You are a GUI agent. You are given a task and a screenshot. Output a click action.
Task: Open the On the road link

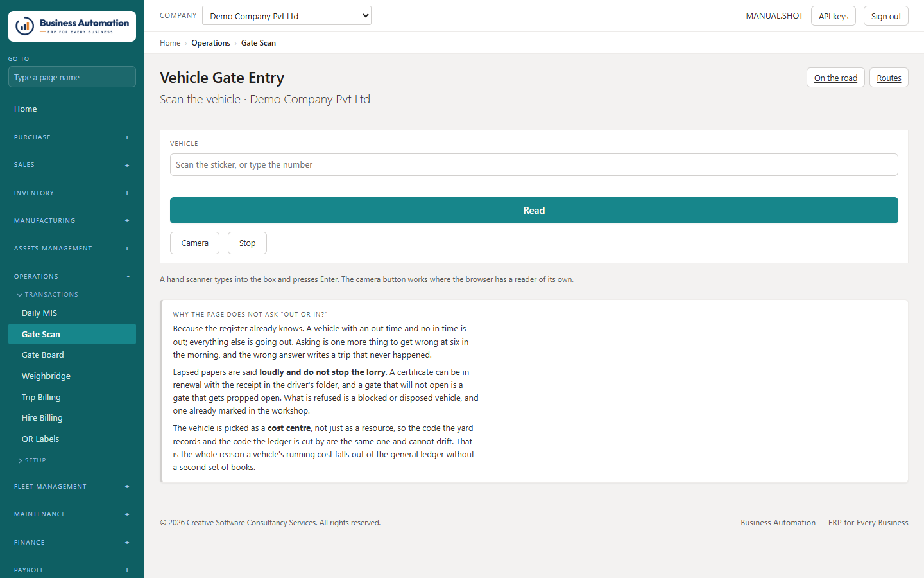[835, 78]
